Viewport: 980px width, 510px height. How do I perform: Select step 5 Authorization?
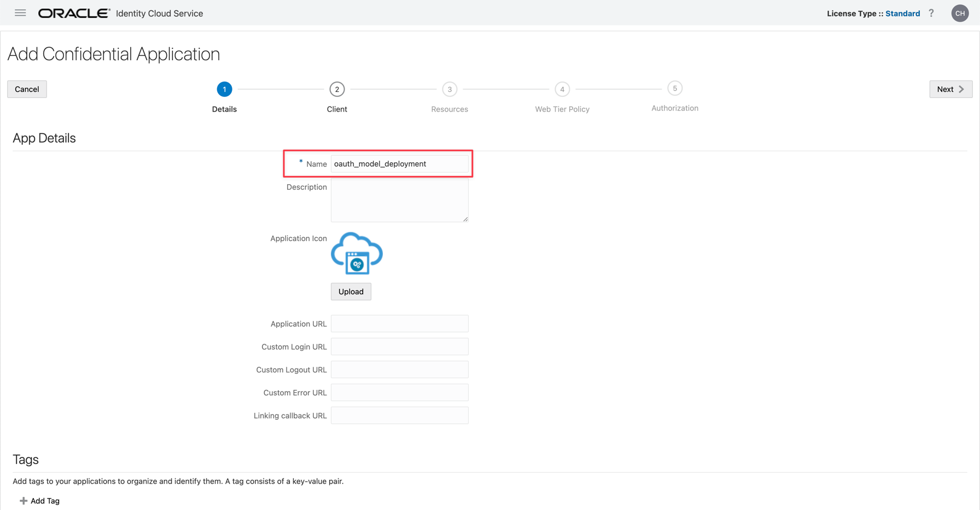pos(675,89)
